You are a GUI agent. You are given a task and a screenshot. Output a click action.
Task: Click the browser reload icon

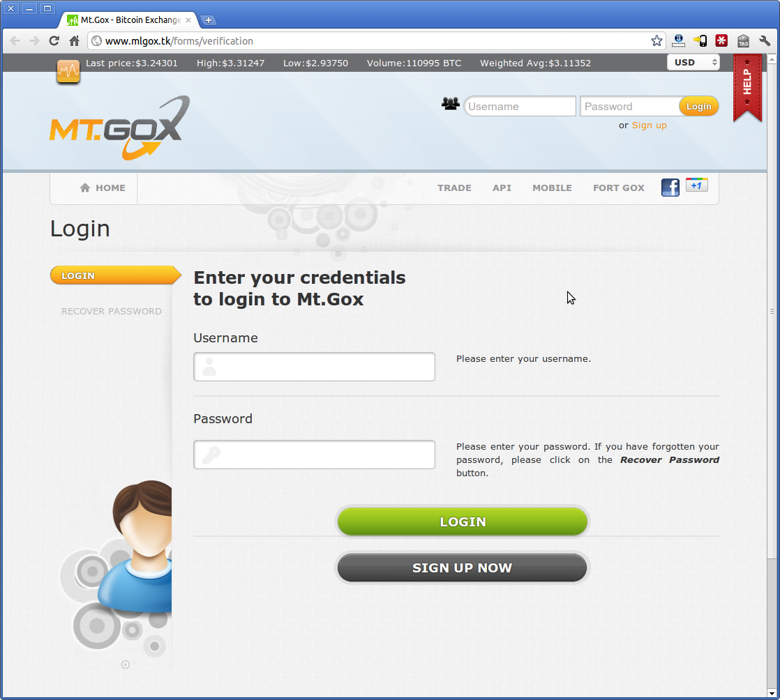(x=54, y=40)
